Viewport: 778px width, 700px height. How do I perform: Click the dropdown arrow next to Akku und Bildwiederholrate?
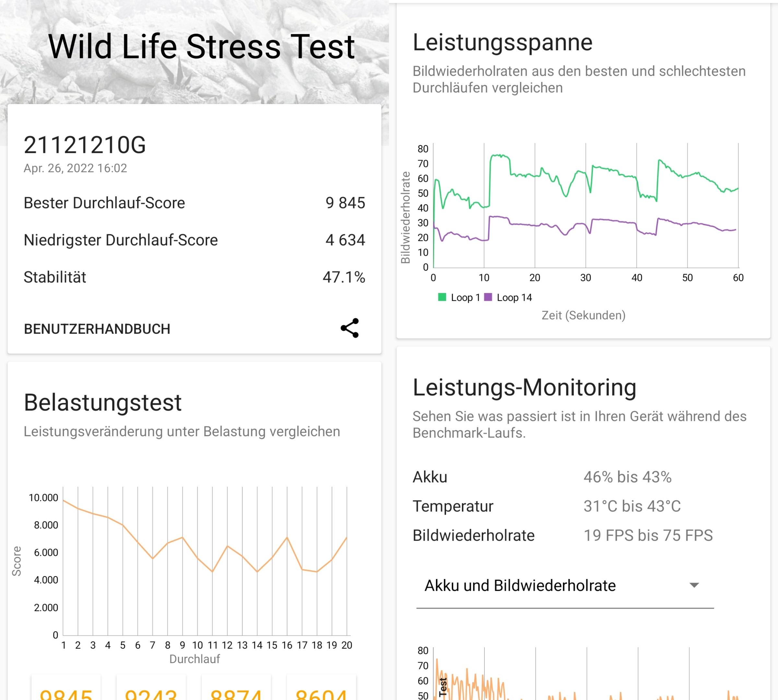click(694, 585)
